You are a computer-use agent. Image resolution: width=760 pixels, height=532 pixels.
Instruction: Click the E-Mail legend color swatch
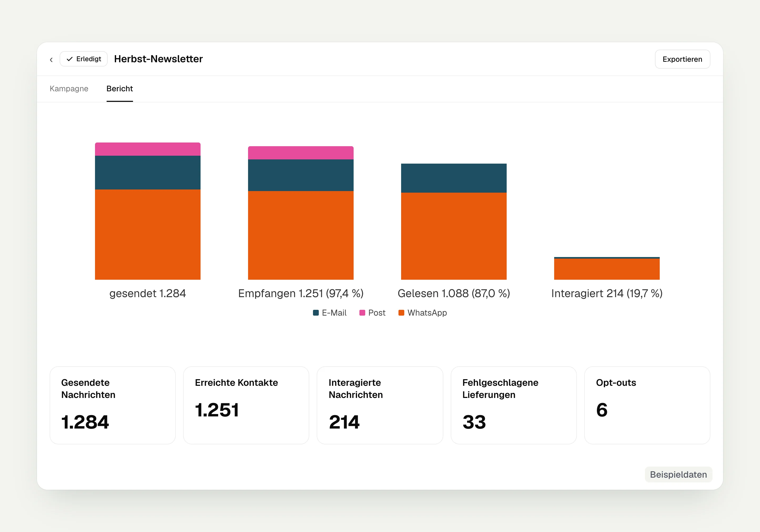click(x=316, y=313)
